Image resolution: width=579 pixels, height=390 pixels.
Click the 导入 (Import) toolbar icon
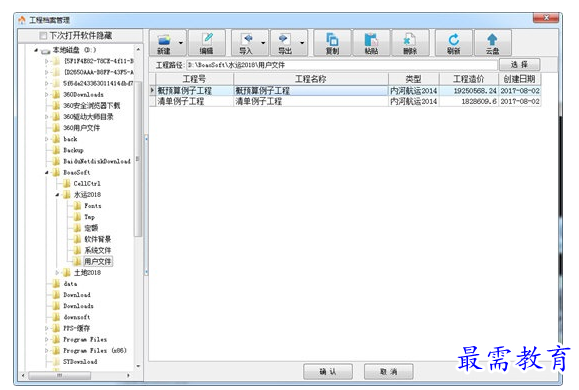click(x=246, y=43)
